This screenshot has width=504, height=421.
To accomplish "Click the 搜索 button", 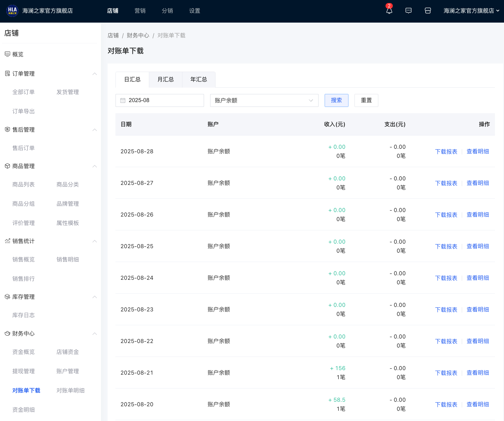I will [x=336, y=100].
